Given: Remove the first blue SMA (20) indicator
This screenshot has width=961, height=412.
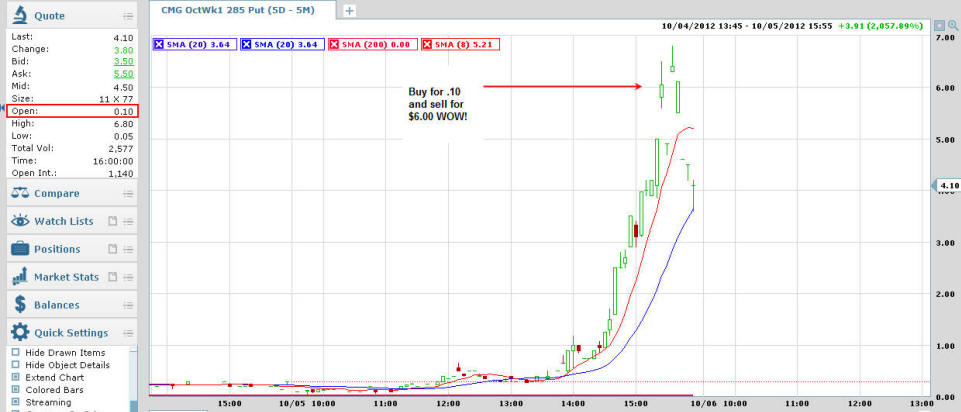Looking at the screenshot, I should point(159,44).
